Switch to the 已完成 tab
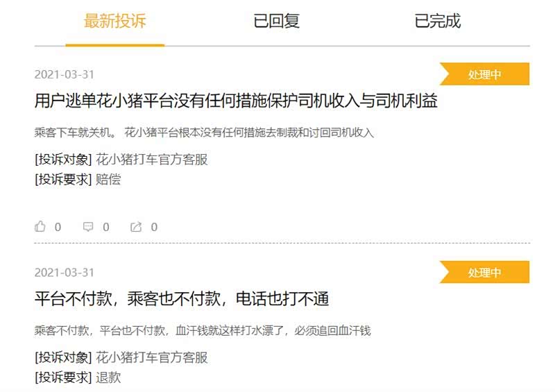555x392 pixels. tap(438, 21)
